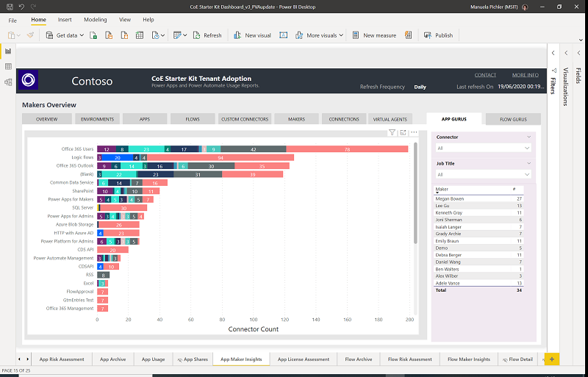Click the Excel workbook source icon
This screenshot has height=377, width=588.
click(x=93, y=35)
